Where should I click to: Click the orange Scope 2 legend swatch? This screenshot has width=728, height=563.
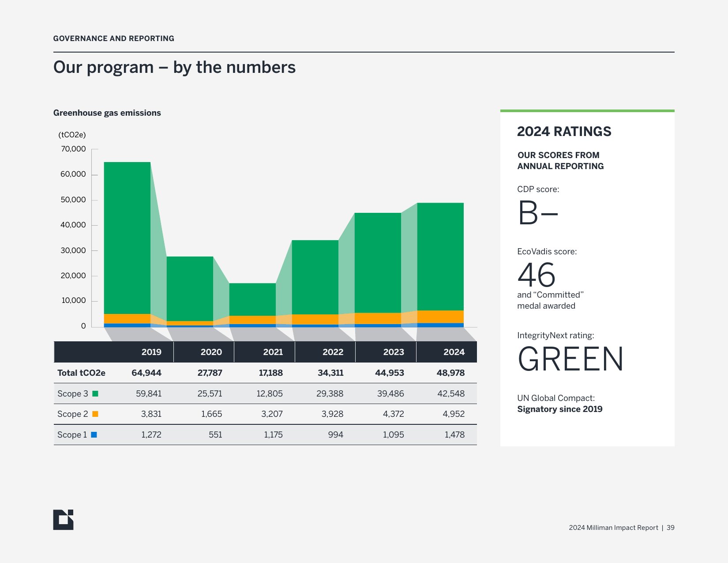pos(95,414)
